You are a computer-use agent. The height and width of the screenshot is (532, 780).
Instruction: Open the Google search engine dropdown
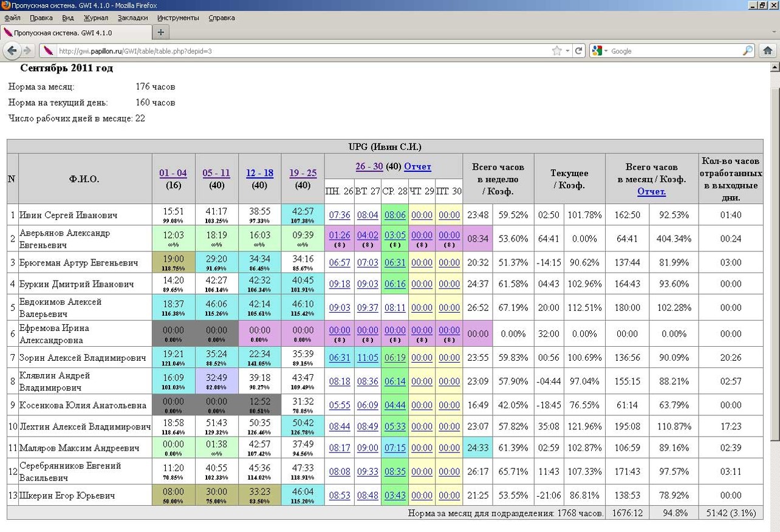pyautogui.click(x=600, y=51)
